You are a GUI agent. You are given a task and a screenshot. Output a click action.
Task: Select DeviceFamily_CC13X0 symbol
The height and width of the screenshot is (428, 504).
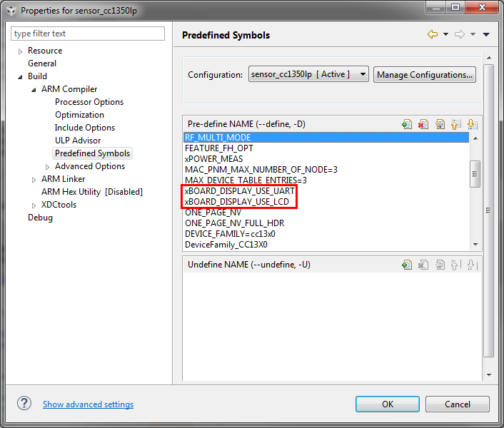click(326, 245)
